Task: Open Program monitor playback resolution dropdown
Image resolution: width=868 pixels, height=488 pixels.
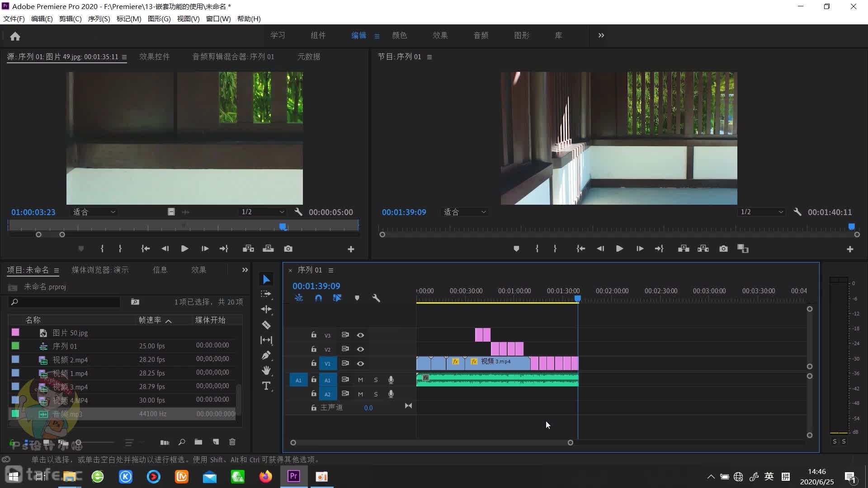Action: (x=762, y=212)
